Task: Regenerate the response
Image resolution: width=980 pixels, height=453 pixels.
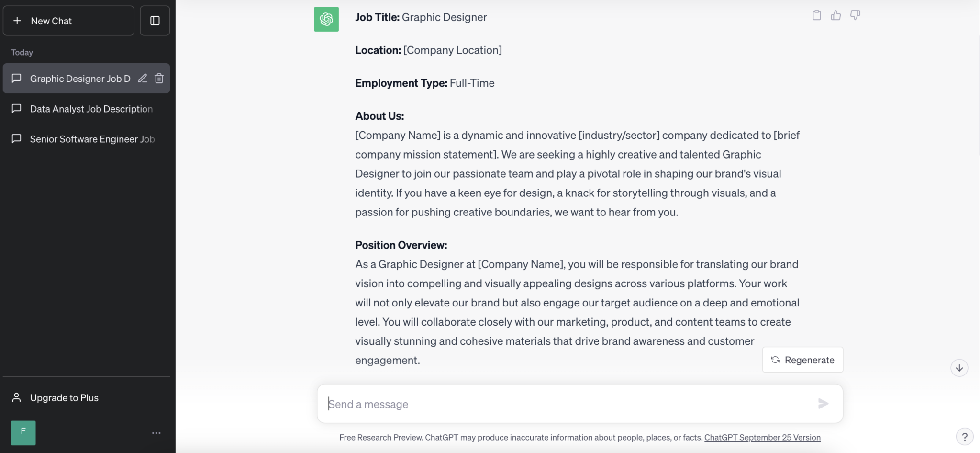Action: click(x=802, y=360)
